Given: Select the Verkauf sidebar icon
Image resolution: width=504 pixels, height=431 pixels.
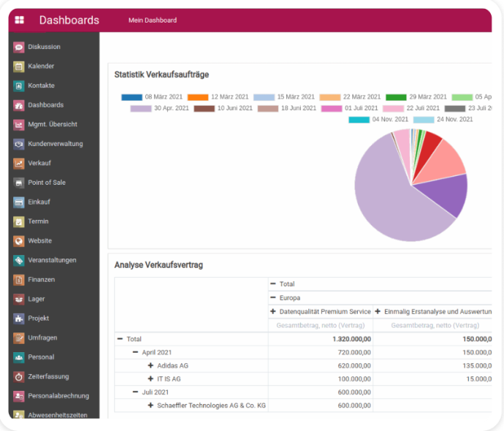Looking at the screenshot, I should [19, 163].
